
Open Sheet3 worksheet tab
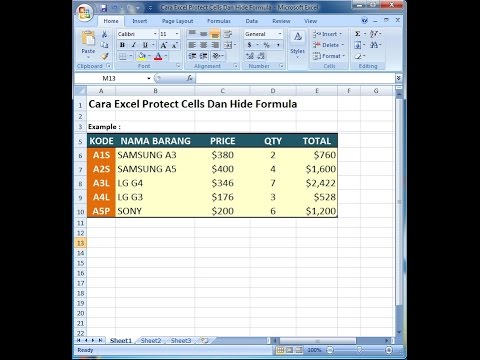tap(181, 341)
